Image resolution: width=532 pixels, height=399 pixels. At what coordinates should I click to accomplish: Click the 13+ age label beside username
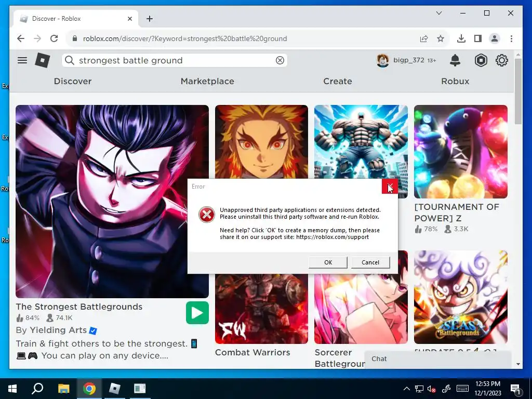pyautogui.click(x=432, y=60)
